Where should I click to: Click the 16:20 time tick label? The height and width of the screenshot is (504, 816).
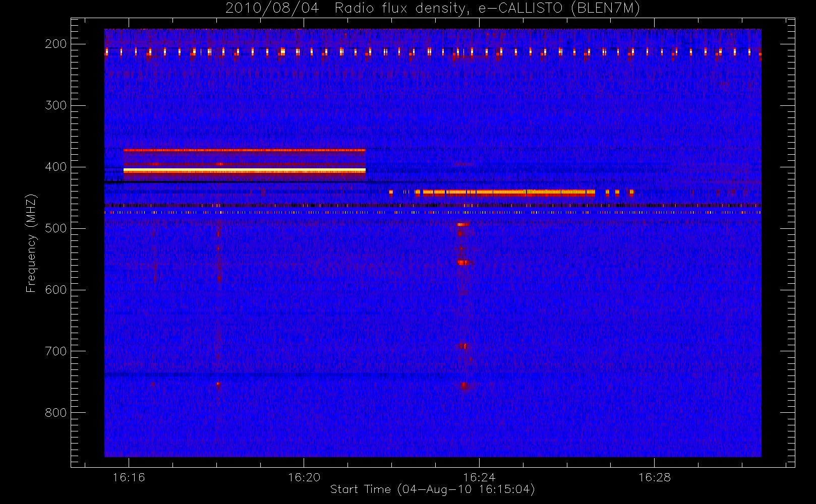click(304, 477)
